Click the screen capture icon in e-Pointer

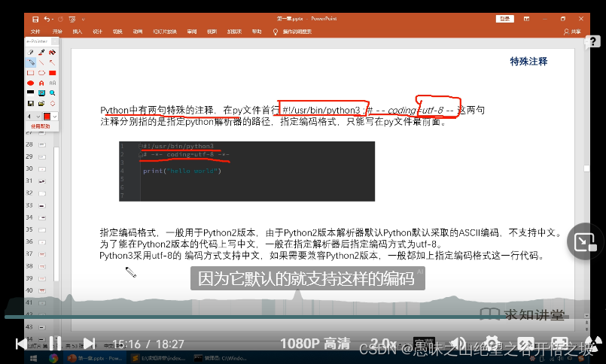pyautogui.click(x=41, y=93)
